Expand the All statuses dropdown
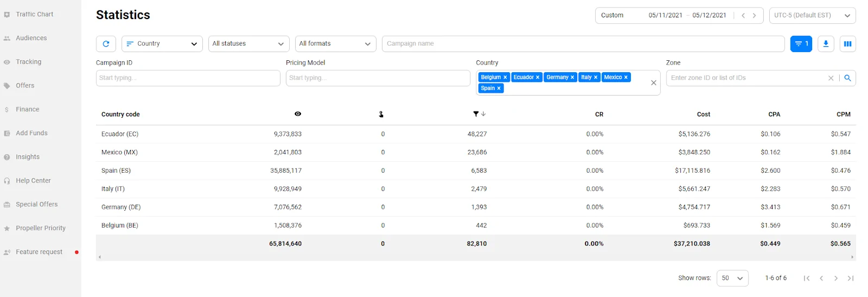 (248, 44)
